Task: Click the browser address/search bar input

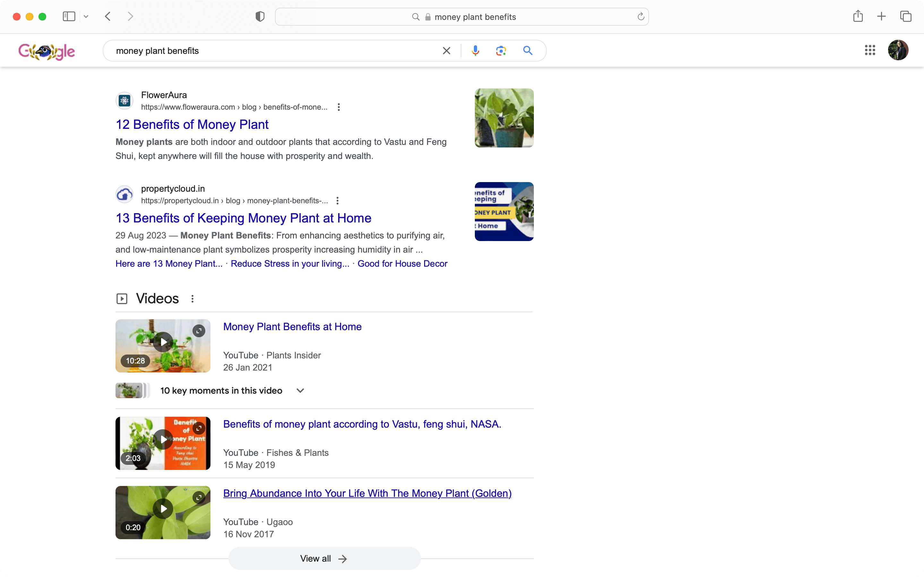Action: [x=461, y=17]
